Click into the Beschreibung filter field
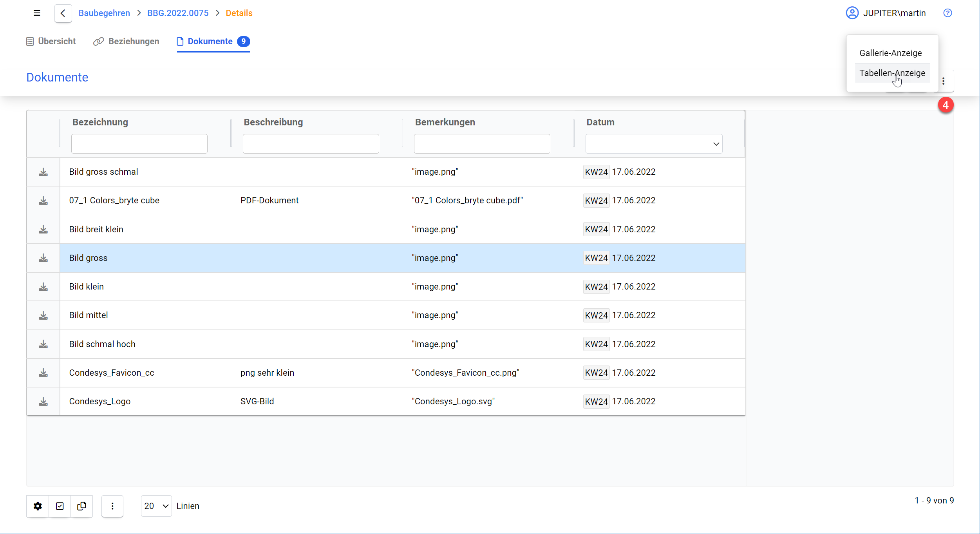Viewport: 980px width, 534px height. [311, 144]
